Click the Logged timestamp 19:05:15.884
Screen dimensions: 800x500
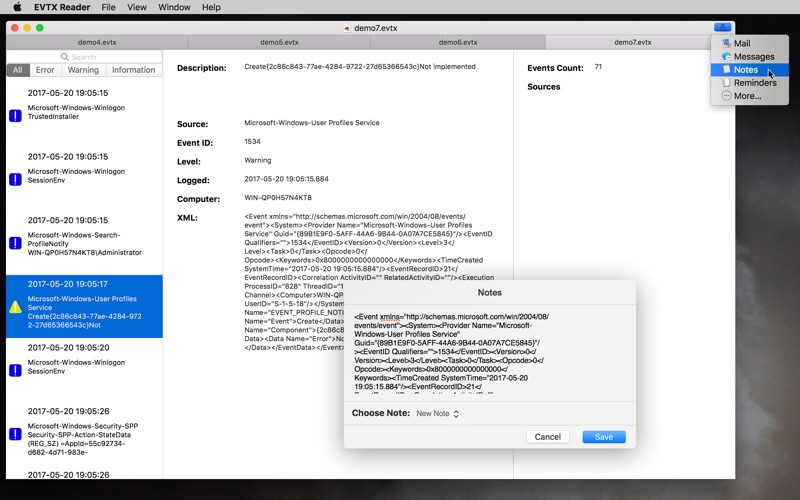click(286, 179)
